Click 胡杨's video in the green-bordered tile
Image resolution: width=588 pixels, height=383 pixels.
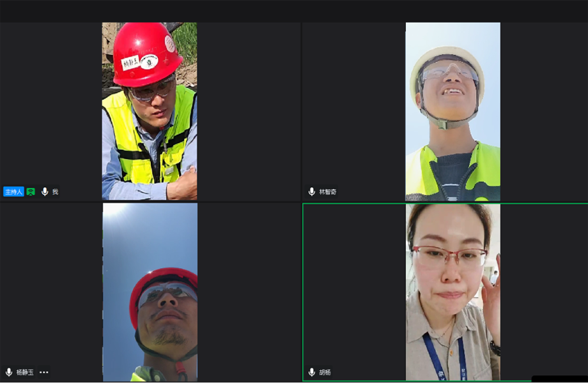click(453, 292)
